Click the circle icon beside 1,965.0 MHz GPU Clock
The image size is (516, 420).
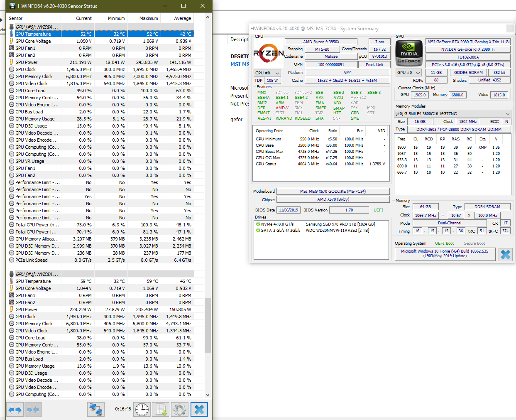click(12, 69)
